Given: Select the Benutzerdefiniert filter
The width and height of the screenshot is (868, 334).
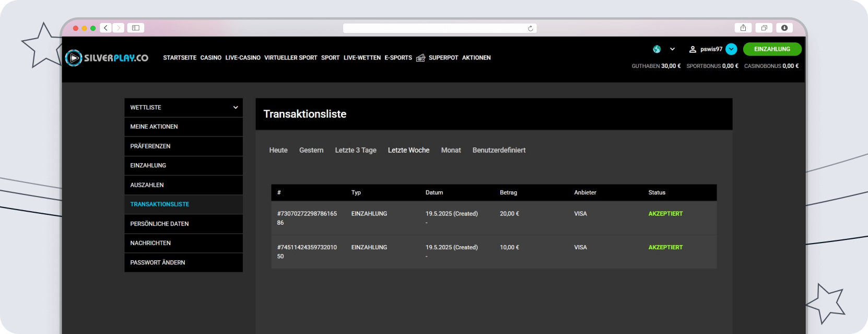Looking at the screenshot, I should [x=499, y=150].
